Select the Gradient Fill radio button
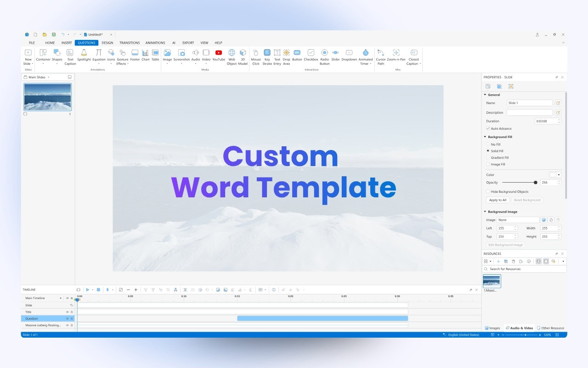This screenshot has width=588, height=368. pos(488,157)
